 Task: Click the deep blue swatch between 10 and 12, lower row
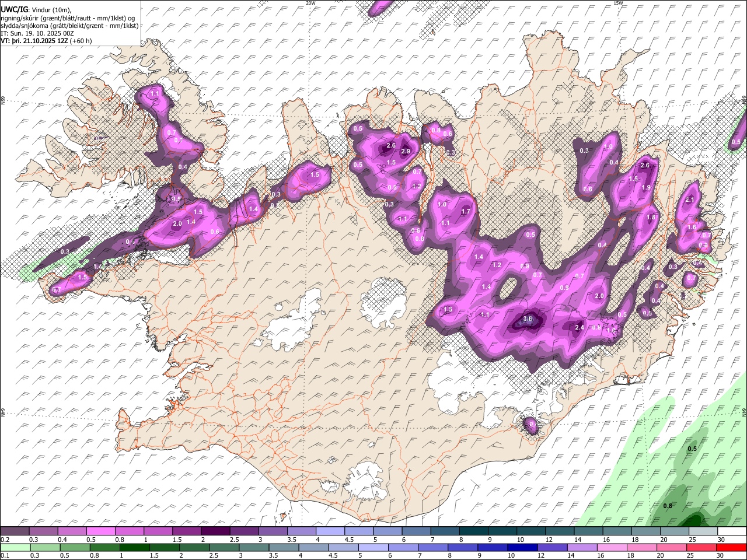(523, 547)
